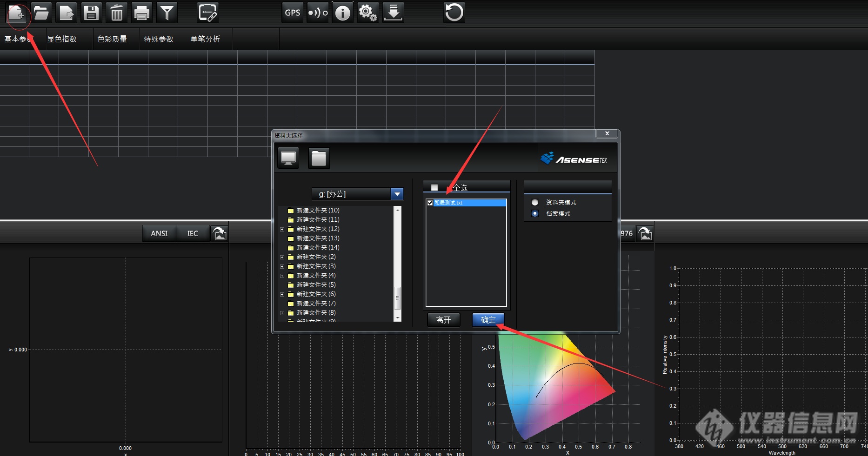
Task: Click the folder tree scrollbar down arrow
Action: pos(397,318)
